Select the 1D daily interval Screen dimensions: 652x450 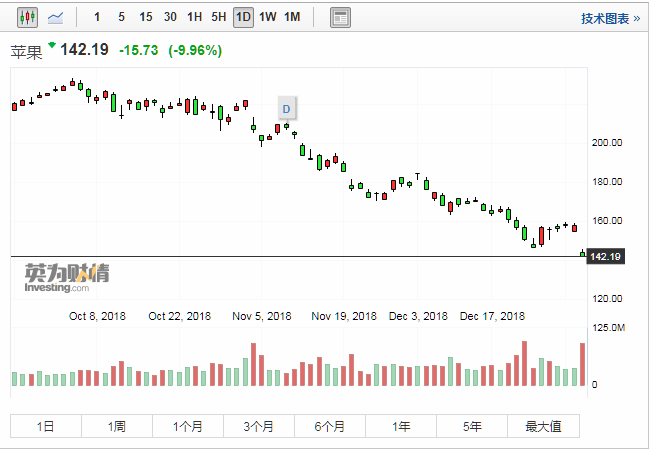coord(243,17)
